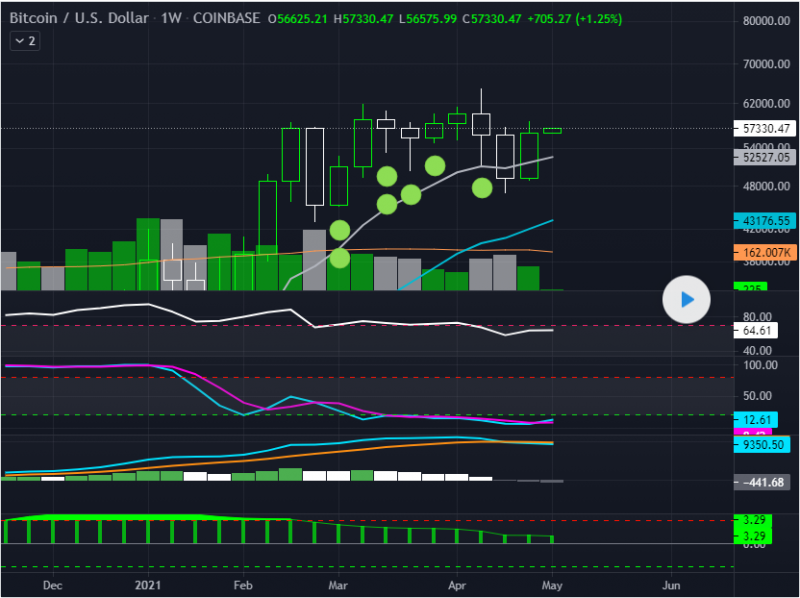Click the Dec label on time axis

pyautogui.click(x=53, y=584)
